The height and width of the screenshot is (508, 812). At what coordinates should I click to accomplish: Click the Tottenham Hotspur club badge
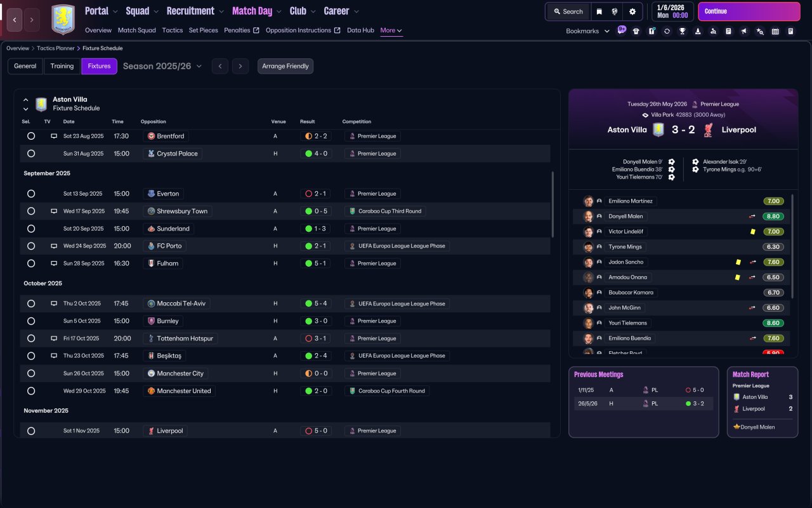pyautogui.click(x=152, y=338)
